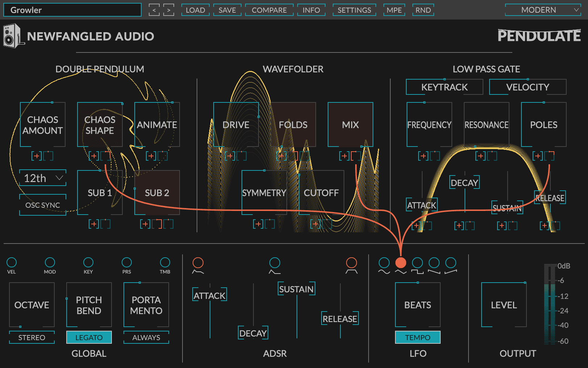The width and height of the screenshot is (588, 368).
Task: Open the 12th interval dropdown
Action: point(42,178)
